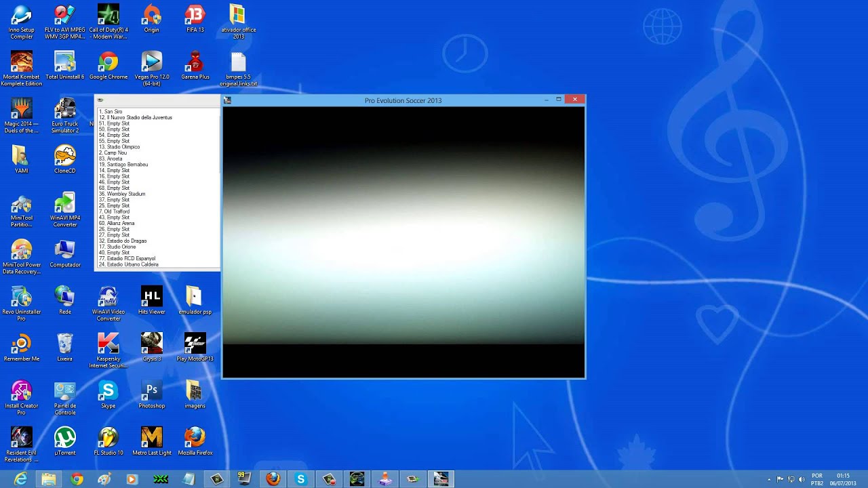Click the Photoshop desktop shortcut
The image size is (868, 488).
coord(152,394)
